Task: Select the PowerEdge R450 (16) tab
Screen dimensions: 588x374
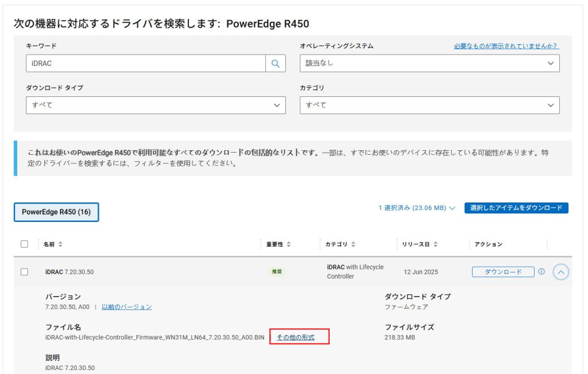Action: click(x=56, y=212)
